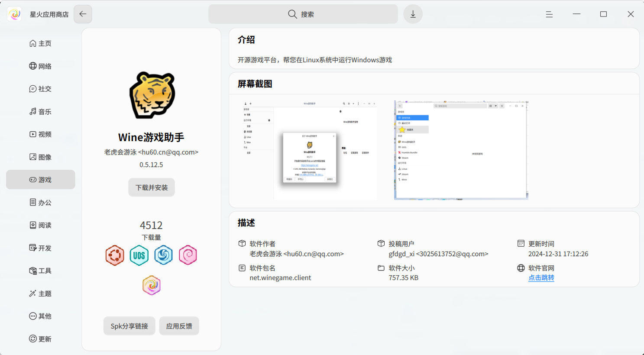The width and height of the screenshot is (644, 355).
Task: Click the 应用反馈 feedback button
Action: pyautogui.click(x=179, y=326)
